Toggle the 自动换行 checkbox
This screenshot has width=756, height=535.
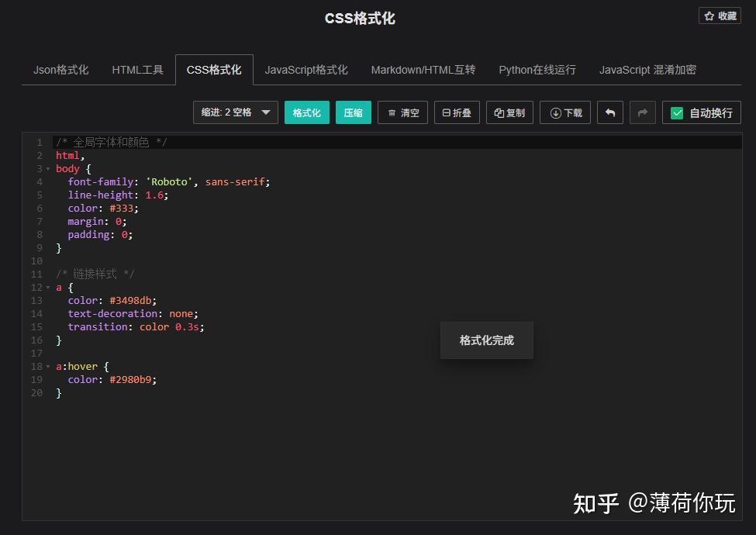click(x=677, y=113)
